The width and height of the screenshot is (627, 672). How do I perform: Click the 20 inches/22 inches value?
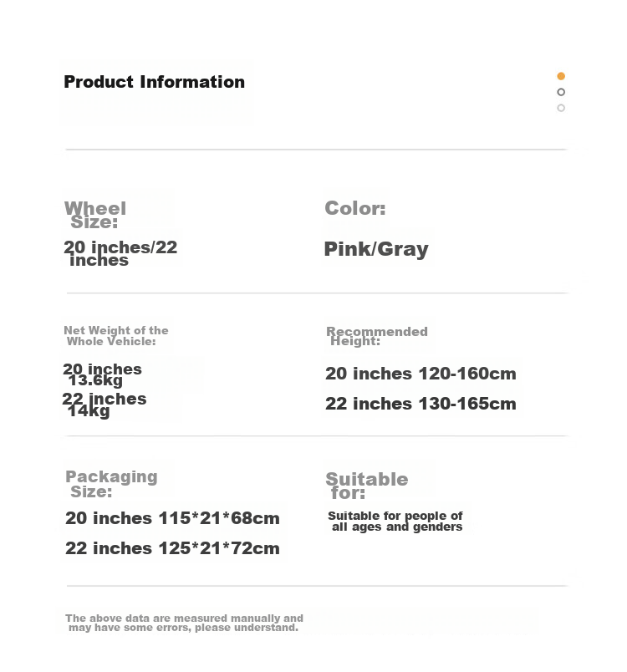point(120,253)
